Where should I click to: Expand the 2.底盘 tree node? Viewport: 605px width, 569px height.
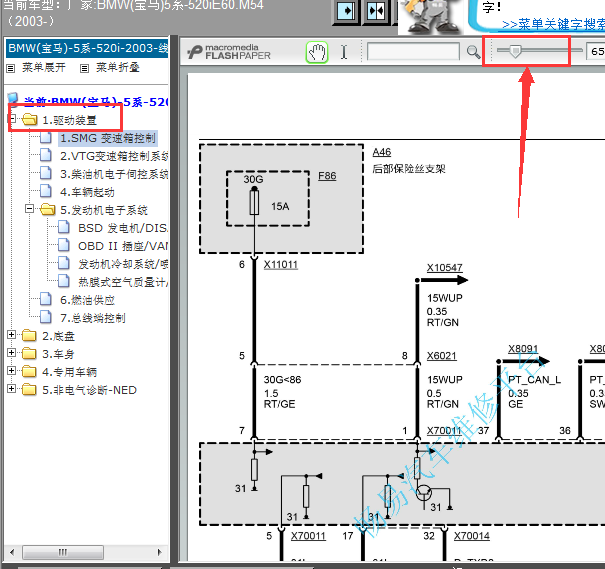(12, 335)
